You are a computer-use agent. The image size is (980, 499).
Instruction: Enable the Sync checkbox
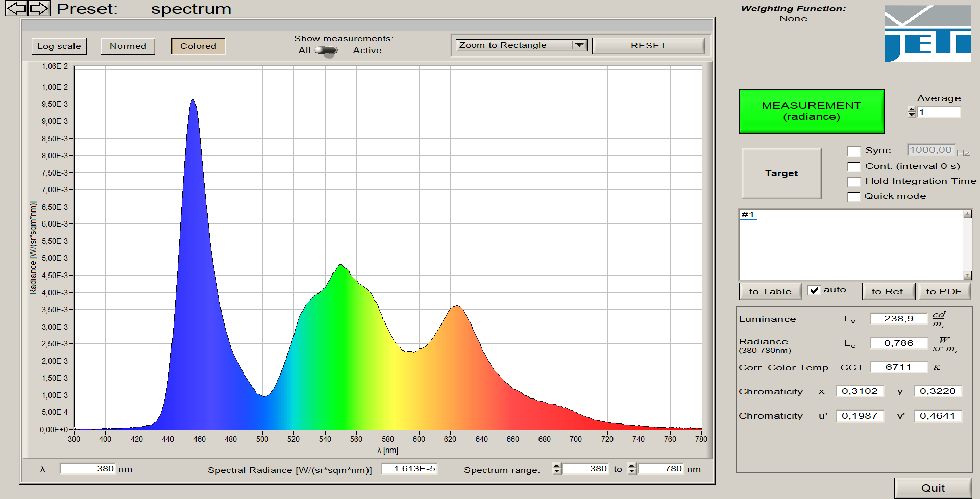(854, 151)
